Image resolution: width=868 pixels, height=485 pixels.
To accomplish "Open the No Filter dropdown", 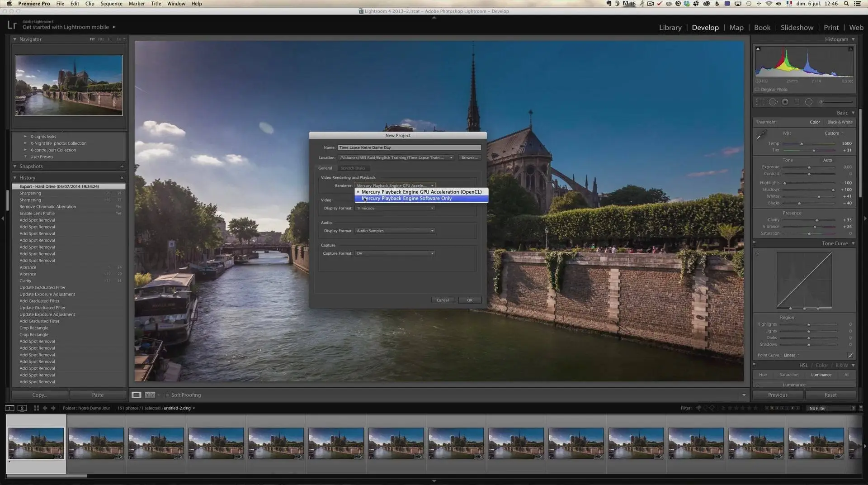I will coord(831,409).
